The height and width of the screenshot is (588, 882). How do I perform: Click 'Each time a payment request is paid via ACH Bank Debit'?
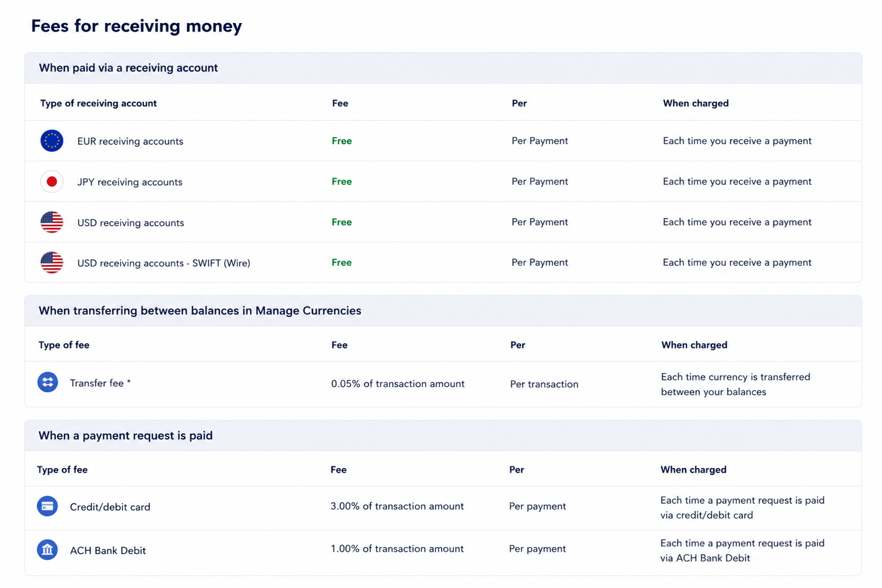point(742,550)
